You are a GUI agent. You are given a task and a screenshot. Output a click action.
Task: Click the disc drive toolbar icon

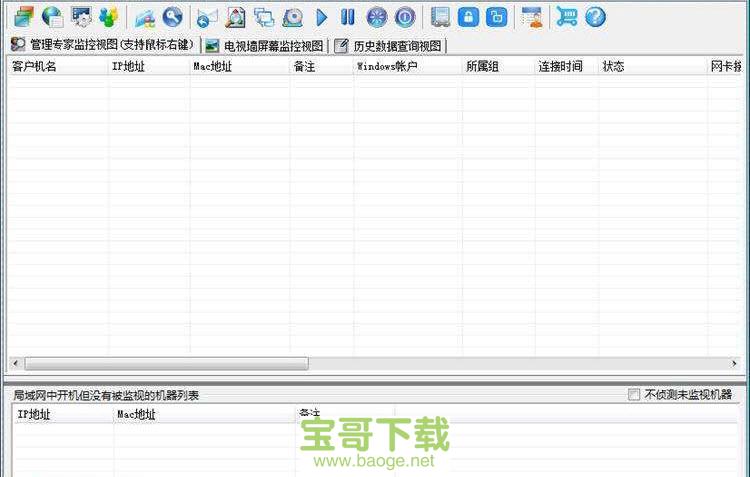pos(292,17)
